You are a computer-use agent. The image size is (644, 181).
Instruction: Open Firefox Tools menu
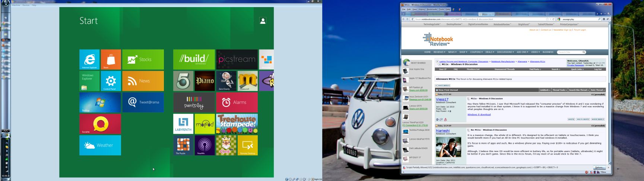(441, 9)
